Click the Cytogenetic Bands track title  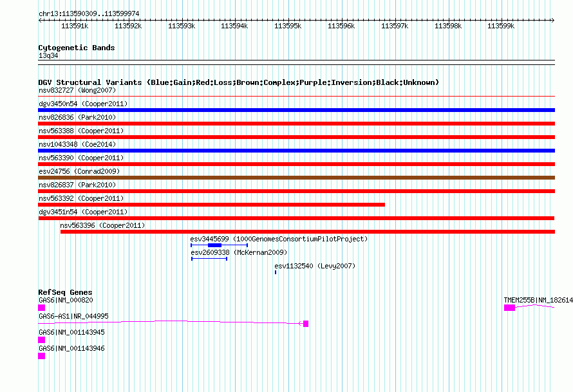77,48
